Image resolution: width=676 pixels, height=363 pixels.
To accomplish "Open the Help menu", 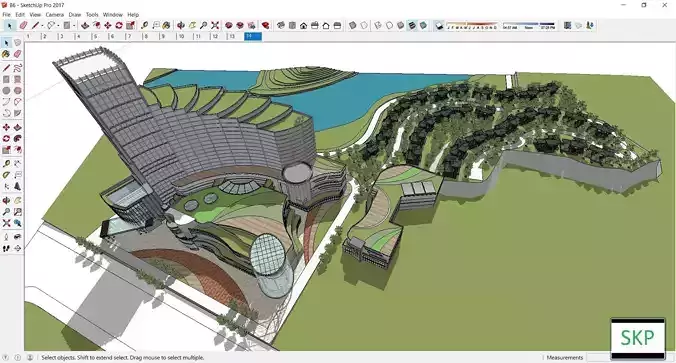I will [133, 14].
